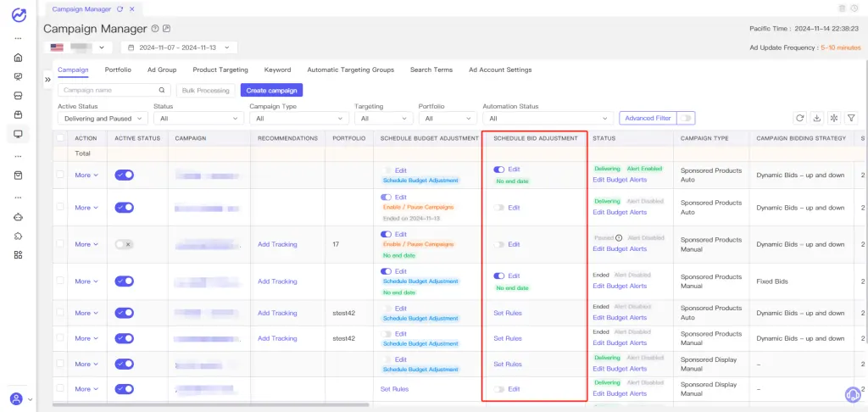Image resolution: width=868 pixels, height=412 pixels.
Task: Open the apps grid icon in the sidebar
Action: [19, 254]
